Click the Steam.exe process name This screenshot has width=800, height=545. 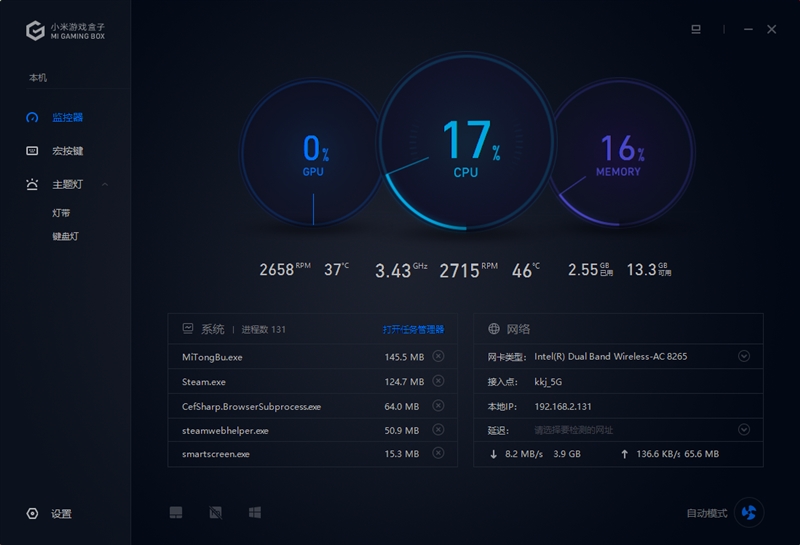click(x=204, y=382)
